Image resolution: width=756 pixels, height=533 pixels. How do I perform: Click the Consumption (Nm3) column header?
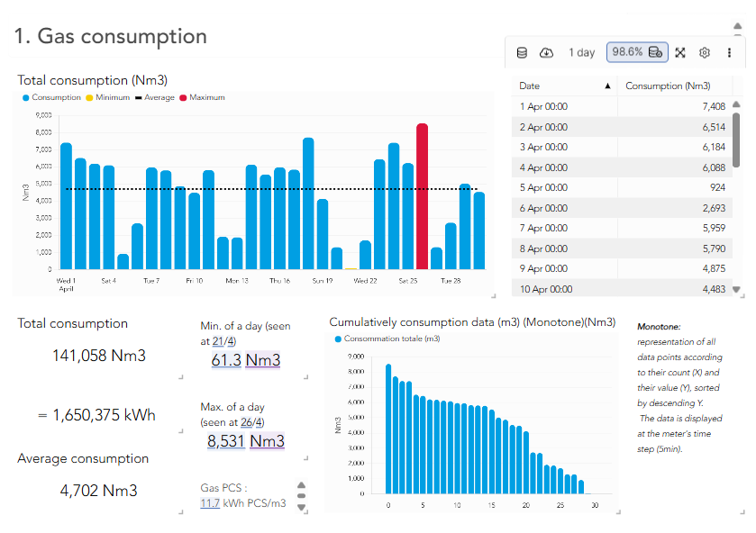click(x=668, y=86)
